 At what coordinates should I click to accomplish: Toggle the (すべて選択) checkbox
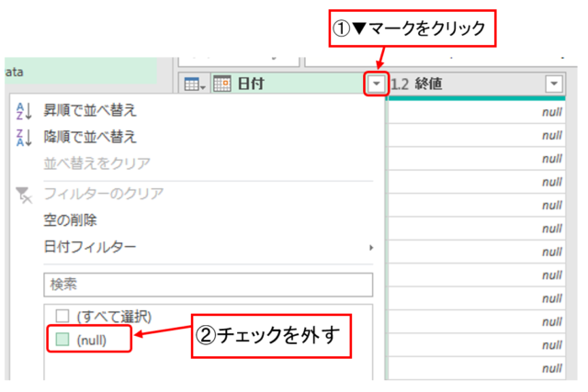(x=62, y=316)
